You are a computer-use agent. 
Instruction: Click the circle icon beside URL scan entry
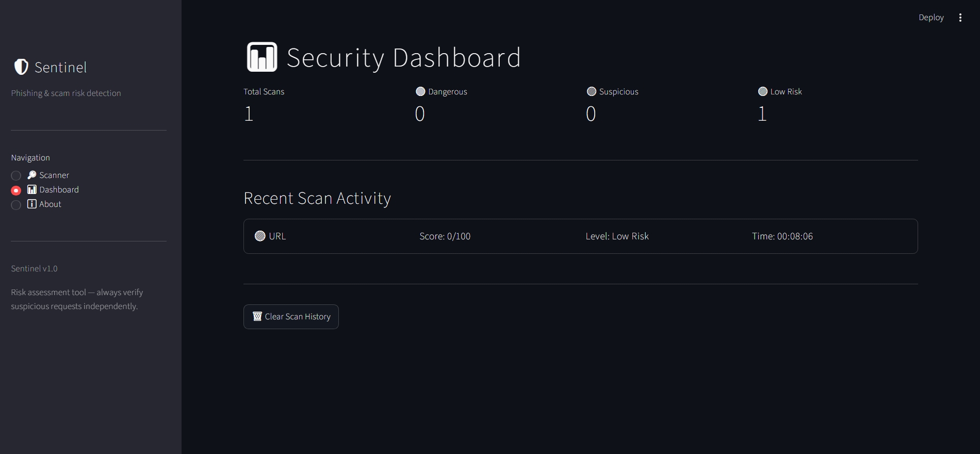(260, 236)
